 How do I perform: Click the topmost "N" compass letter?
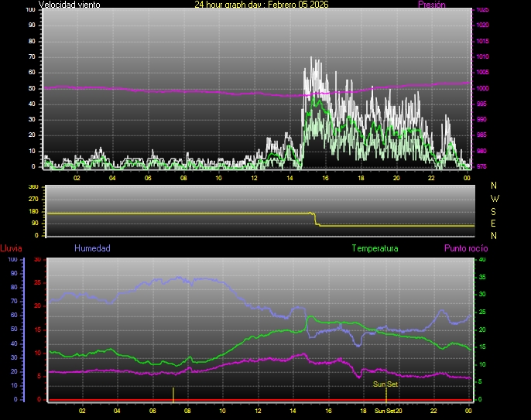point(495,186)
